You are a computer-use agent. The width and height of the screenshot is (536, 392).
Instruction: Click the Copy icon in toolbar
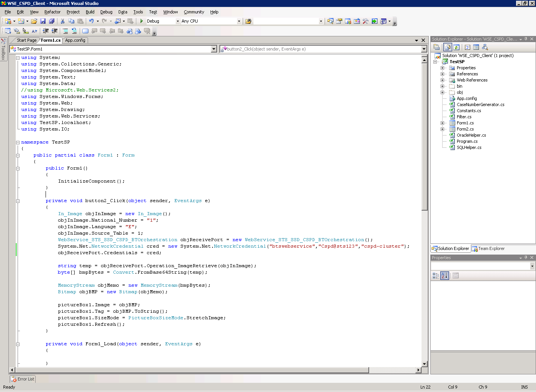[71, 21]
